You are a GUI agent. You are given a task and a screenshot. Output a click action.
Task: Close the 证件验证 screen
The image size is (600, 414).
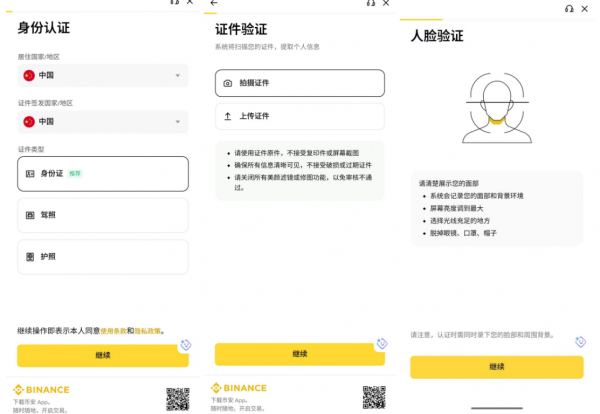click(386, 3)
